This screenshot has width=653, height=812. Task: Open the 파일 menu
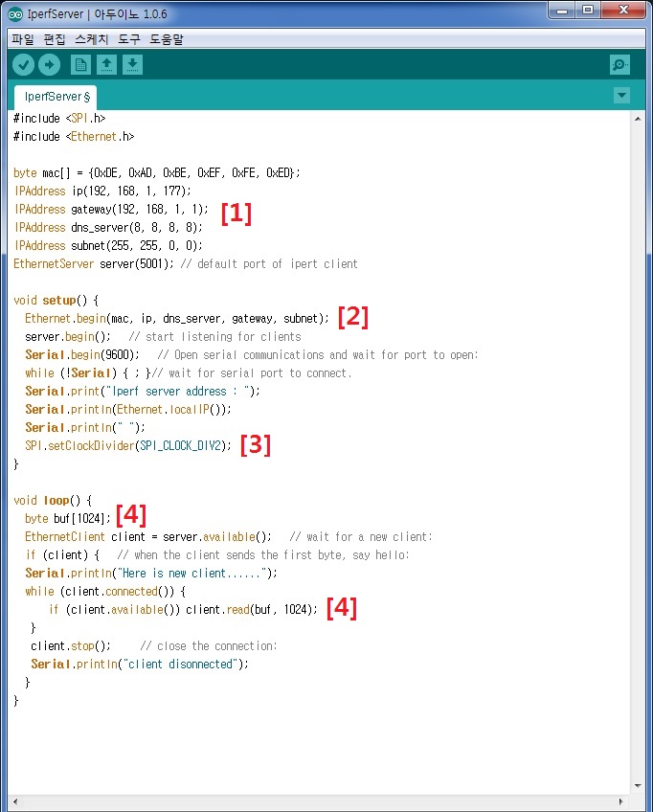pos(23,39)
